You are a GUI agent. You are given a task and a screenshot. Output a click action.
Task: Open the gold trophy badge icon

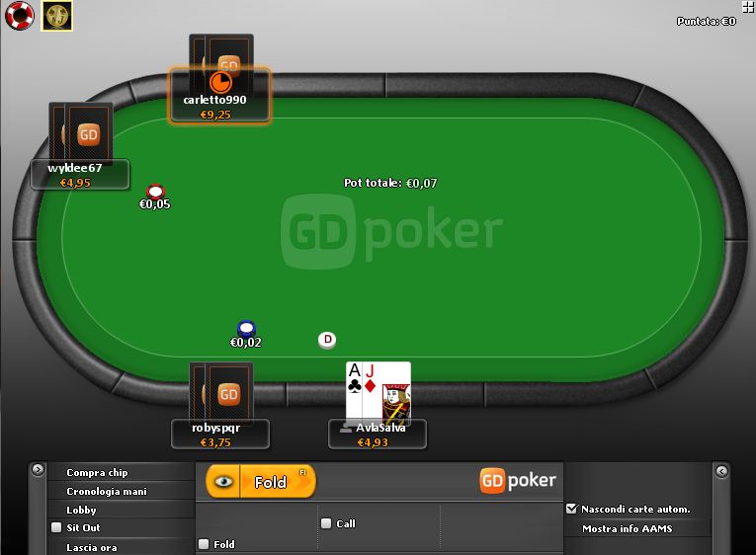57,16
